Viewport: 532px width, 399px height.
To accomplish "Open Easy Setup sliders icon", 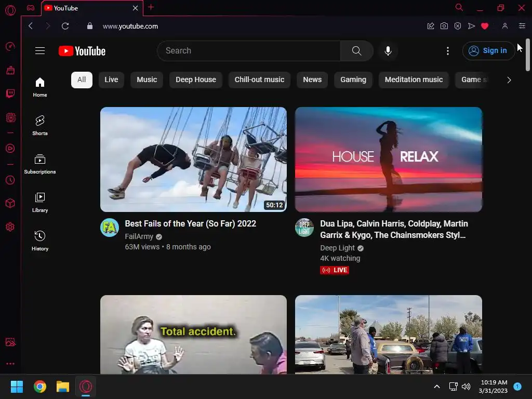I will [522, 26].
